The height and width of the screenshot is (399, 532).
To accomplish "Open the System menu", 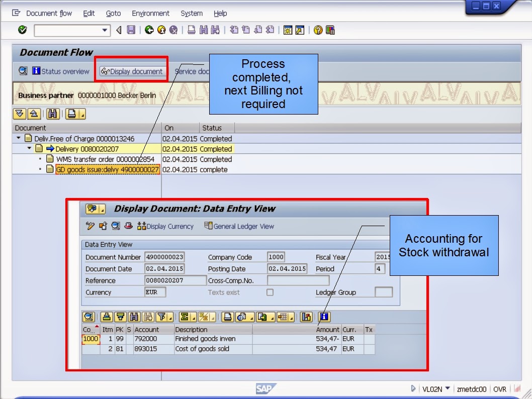I will pos(191,14).
